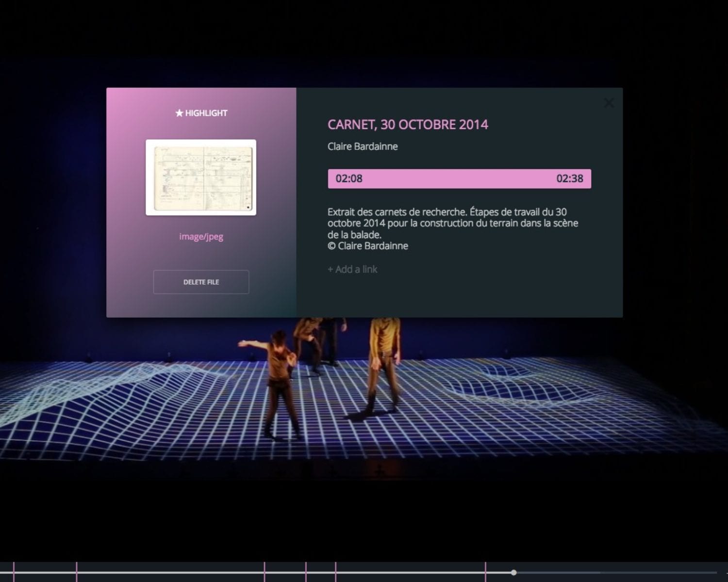The height and width of the screenshot is (582, 728).
Task: Open the notebook image thumbnail
Action: click(201, 178)
